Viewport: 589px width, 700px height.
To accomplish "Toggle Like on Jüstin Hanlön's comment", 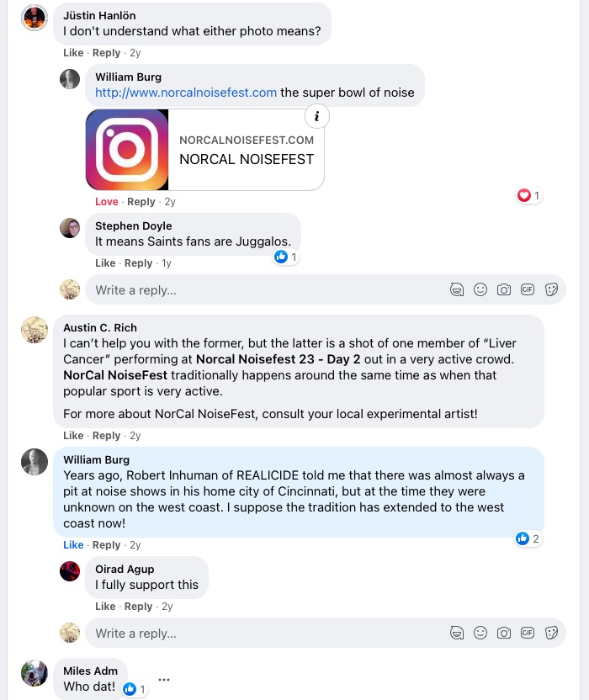I will [x=73, y=53].
